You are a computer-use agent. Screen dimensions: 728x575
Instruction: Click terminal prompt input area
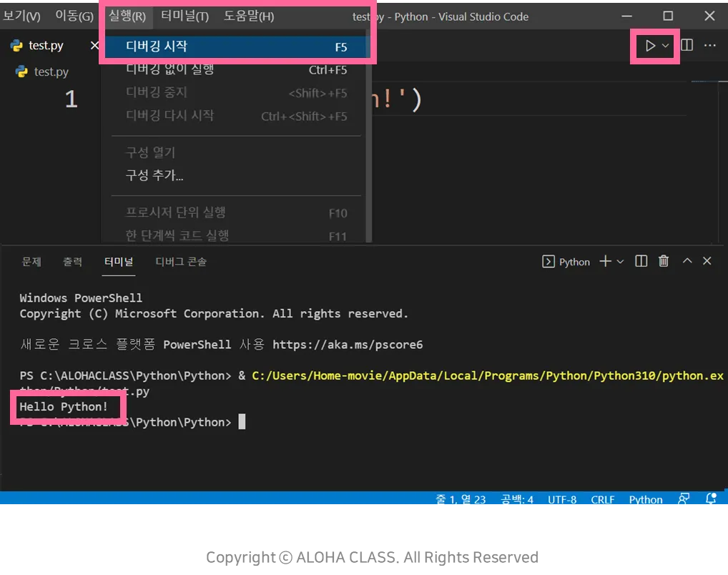click(242, 422)
